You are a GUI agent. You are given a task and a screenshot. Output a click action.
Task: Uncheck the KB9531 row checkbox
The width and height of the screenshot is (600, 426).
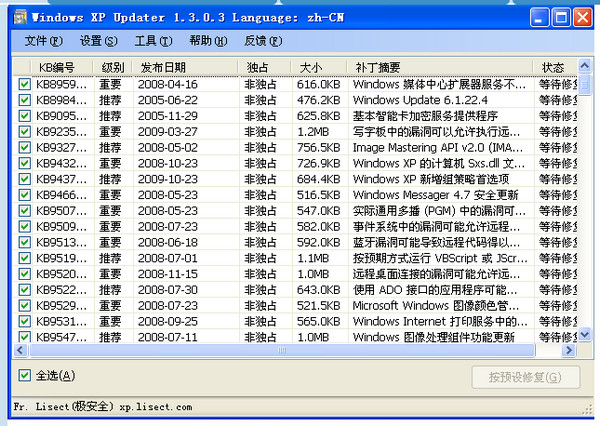(x=24, y=321)
